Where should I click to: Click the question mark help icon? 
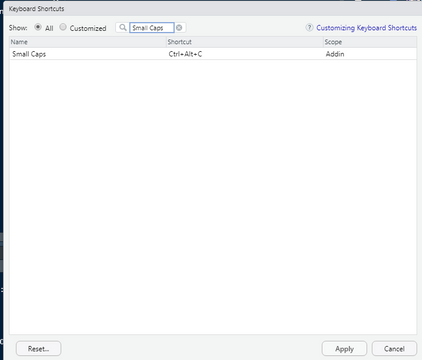[309, 28]
